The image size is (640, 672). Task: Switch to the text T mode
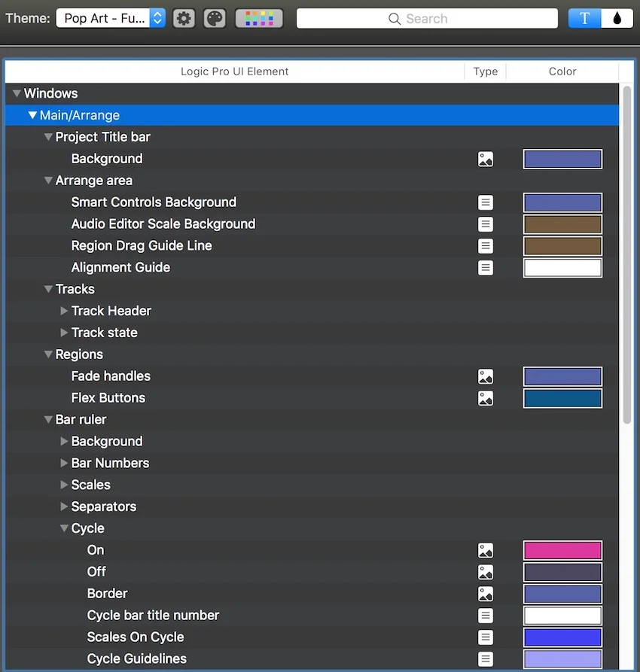(584, 18)
